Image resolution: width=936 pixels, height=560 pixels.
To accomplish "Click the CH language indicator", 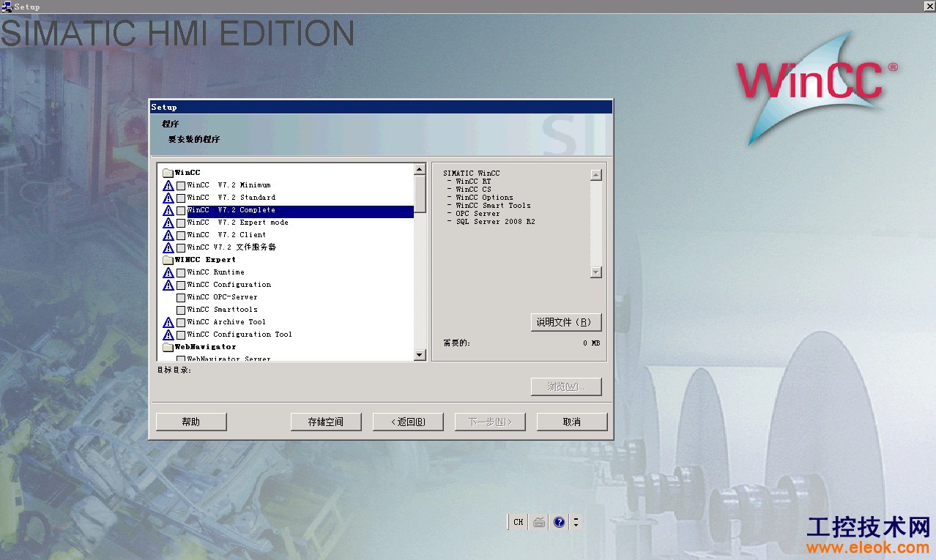I will (x=519, y=522).
